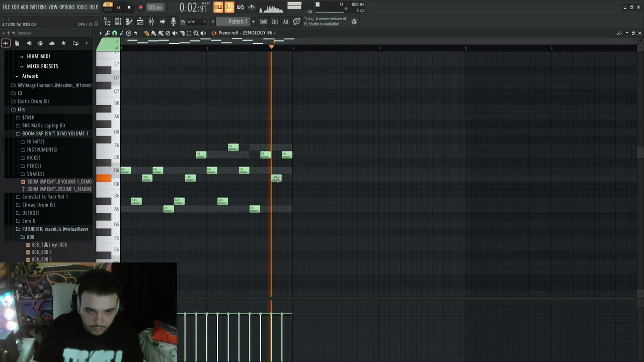Image resolution: width=644 pixels, height=362 pixels.
Task: Open the VIEW menu
Action: click(x=53, y=7)
